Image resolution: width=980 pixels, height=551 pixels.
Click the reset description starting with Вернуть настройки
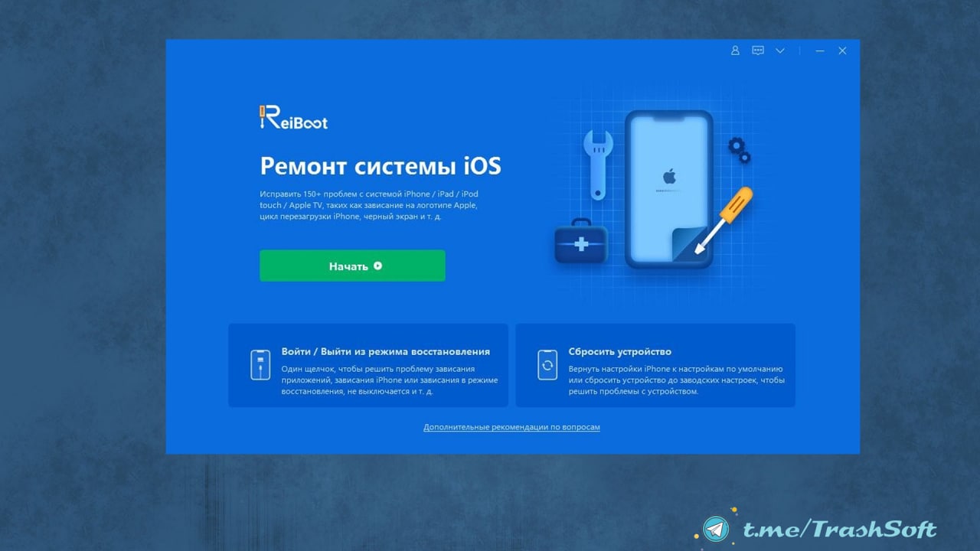677,380
